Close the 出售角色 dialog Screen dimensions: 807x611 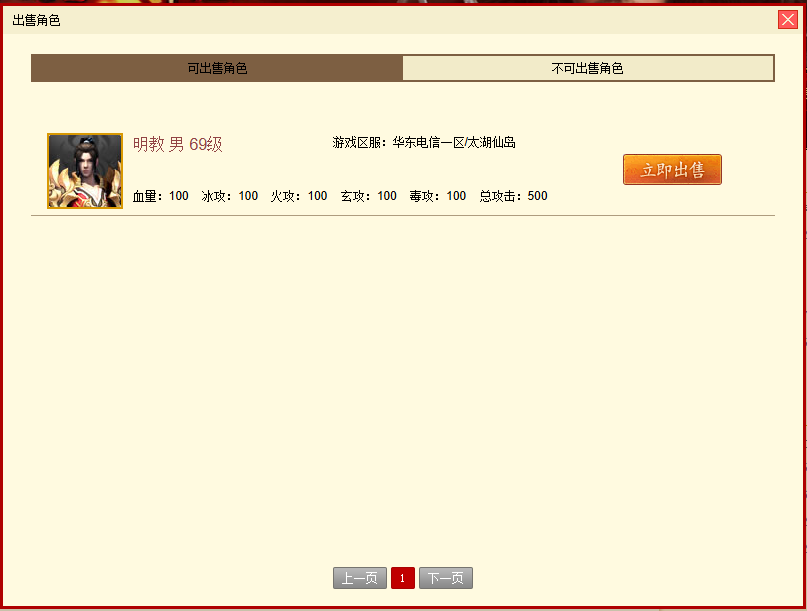(787, 19)
